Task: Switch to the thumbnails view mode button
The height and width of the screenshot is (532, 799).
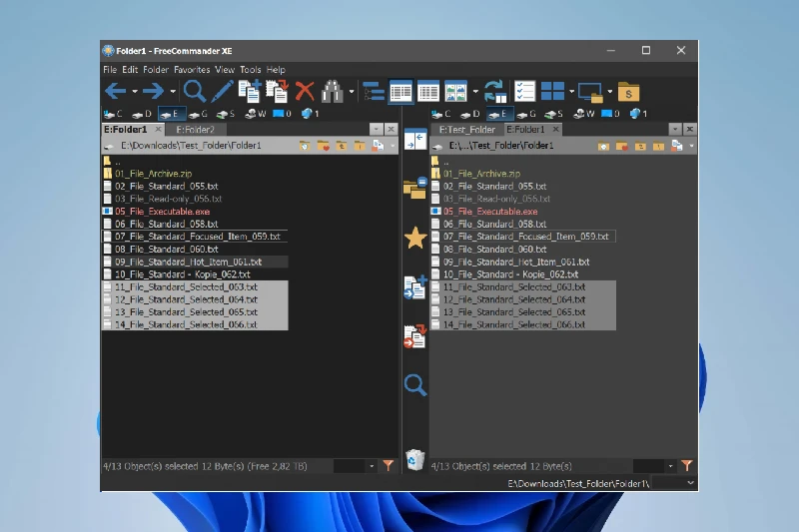Action: [455, 92]
